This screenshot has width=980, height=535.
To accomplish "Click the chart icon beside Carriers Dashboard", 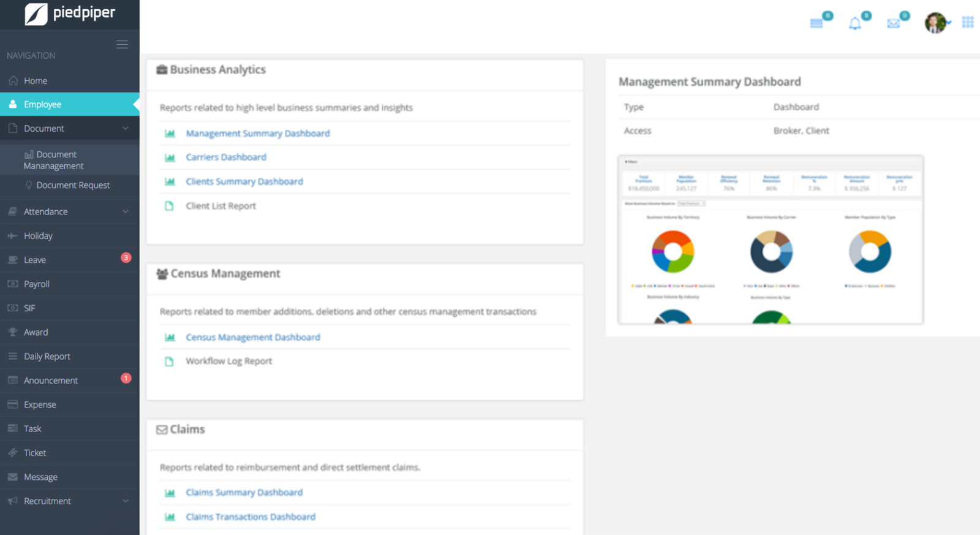I will pos(170,157).
